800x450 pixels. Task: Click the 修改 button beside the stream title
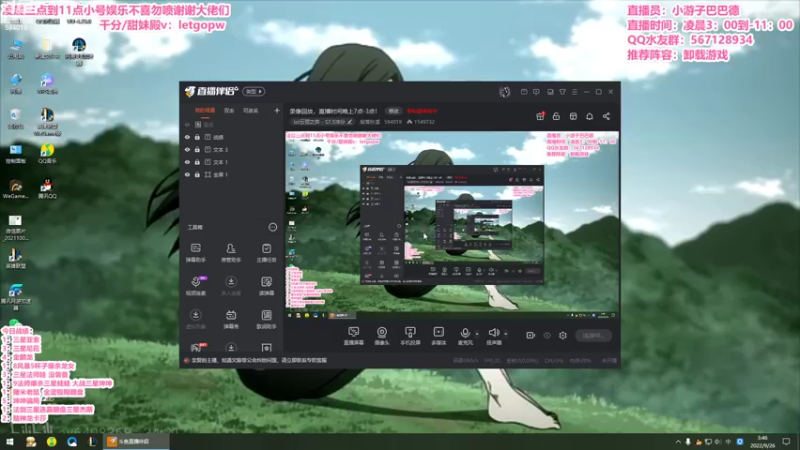(x=393, y=111)
